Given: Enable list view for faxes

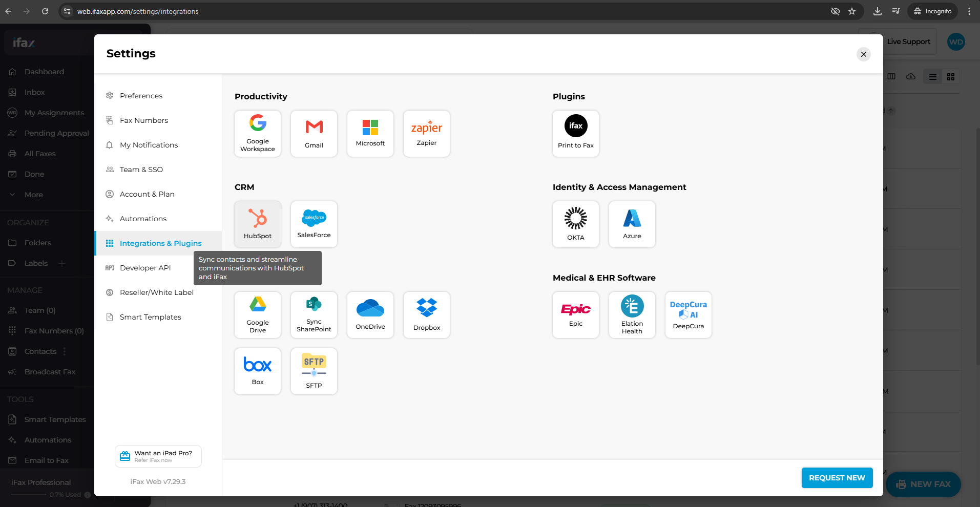Looking at the screenshot, I should pos(932,76).
